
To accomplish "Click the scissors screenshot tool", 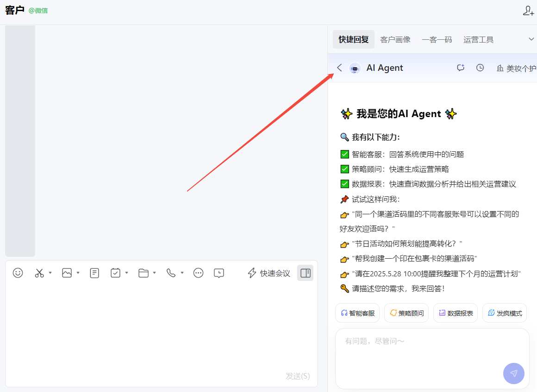I will 39,273.
